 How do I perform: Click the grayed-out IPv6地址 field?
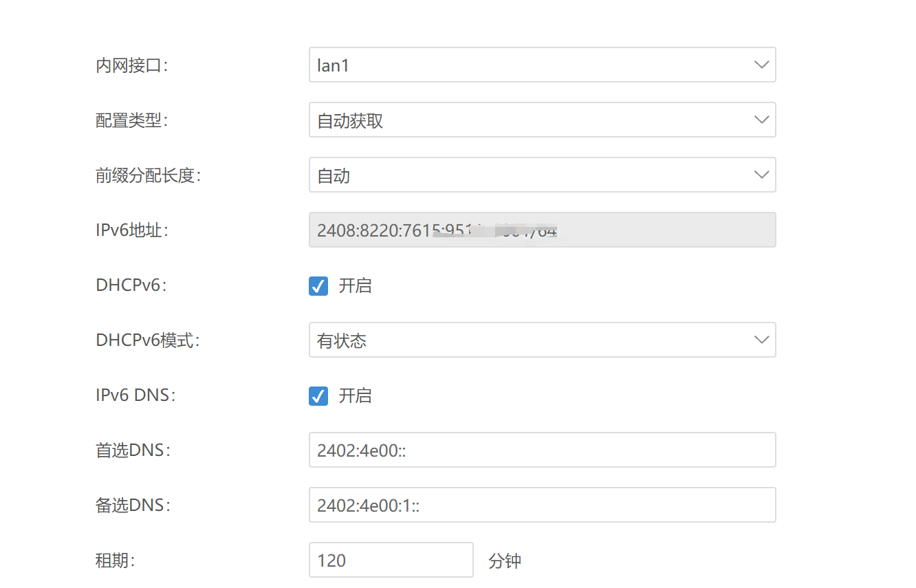(543, 230)
